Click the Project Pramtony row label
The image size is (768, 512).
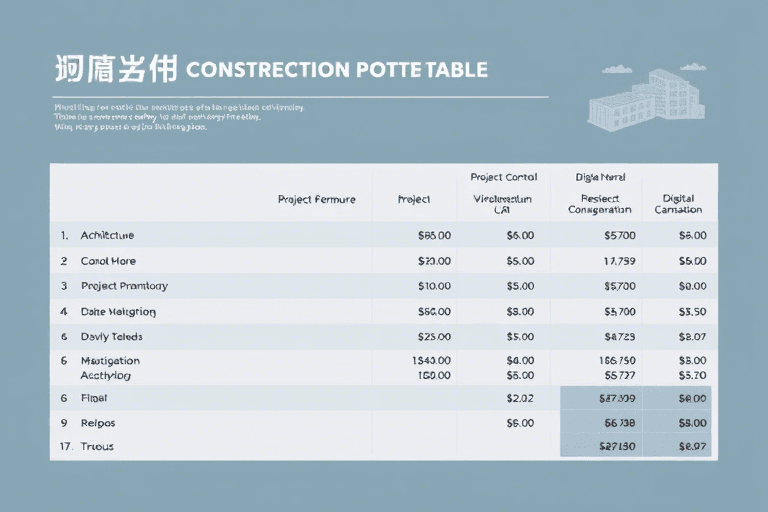tap(124, 286)
